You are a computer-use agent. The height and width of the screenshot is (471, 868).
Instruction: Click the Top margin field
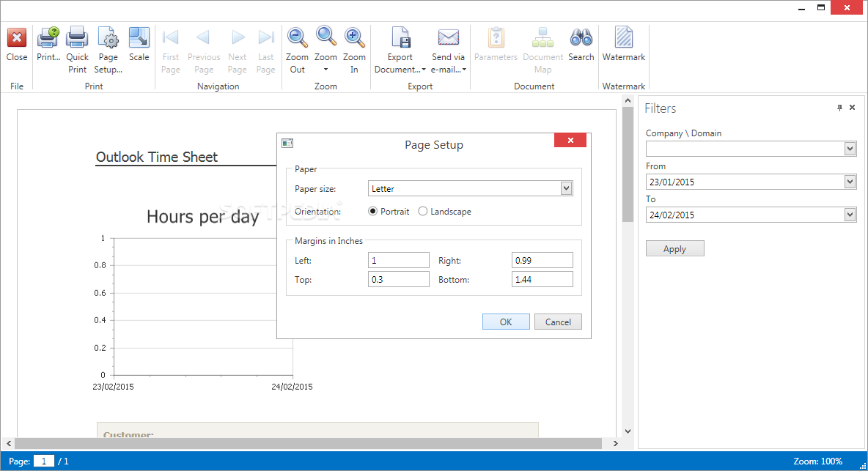point(399,279)
